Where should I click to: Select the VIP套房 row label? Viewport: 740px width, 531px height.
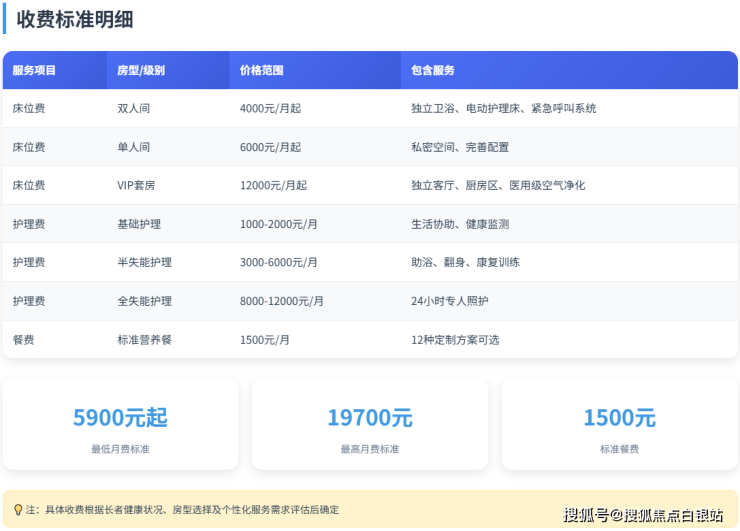pos(137,186)
